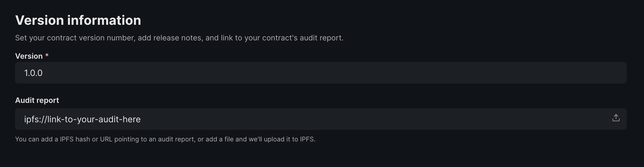The image size is (644, 167).
Task: Click the word "URL" in the helper text
Action: coord(106,139)
